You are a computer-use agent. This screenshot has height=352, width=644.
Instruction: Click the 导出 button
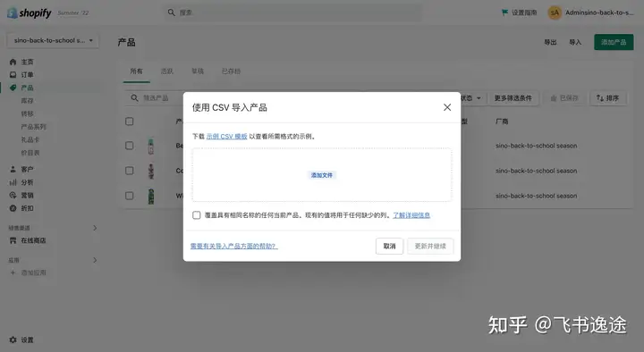click(550, 42)
